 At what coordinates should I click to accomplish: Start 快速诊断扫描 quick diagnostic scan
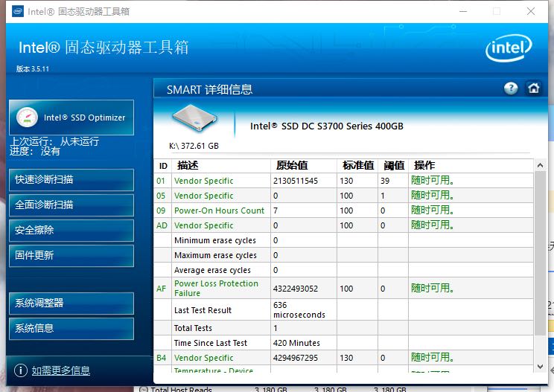[71, 179]
